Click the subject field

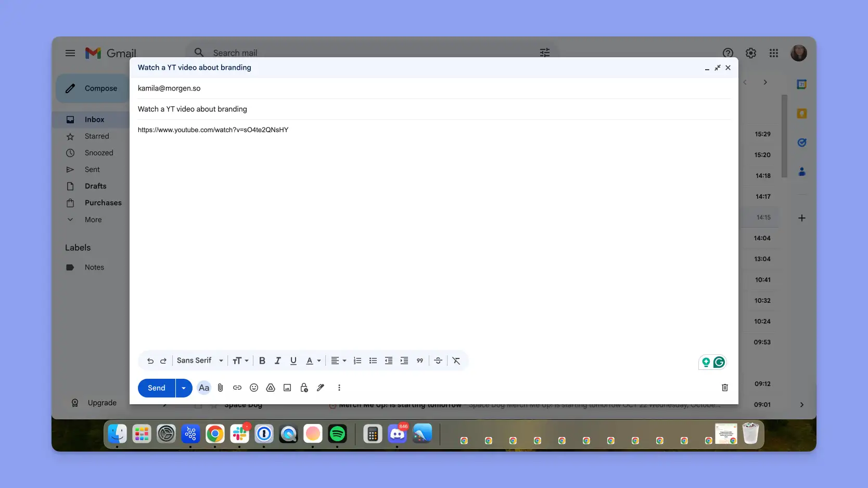click(x=434, y=109)
